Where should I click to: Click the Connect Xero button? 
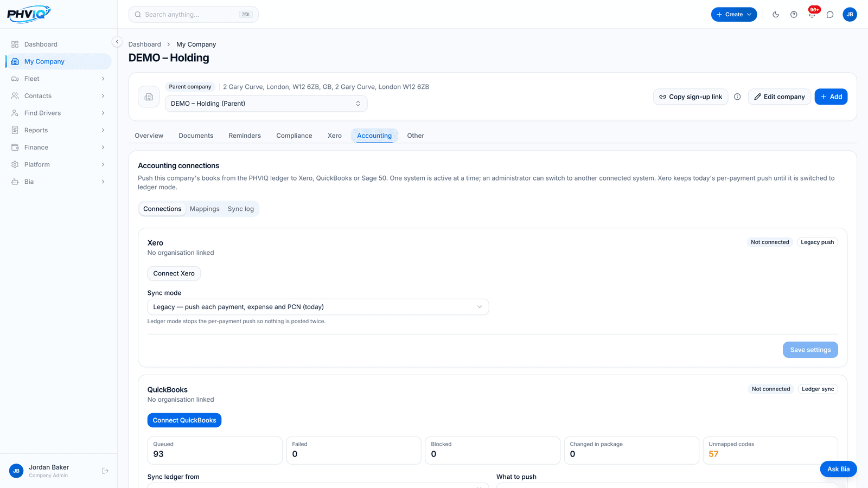pyautogui.click(x=174, y=273)
